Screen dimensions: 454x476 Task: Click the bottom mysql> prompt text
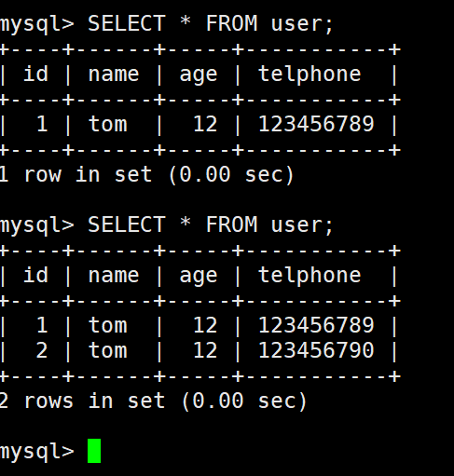click(x=37, y=452)
